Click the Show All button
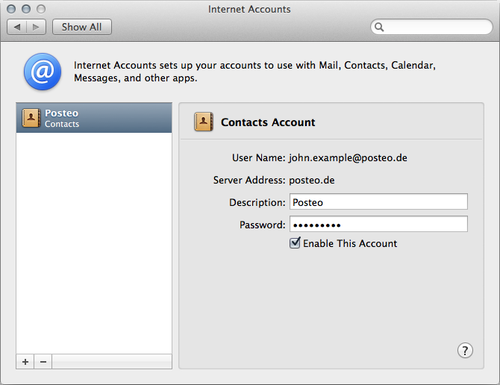This screenshot has width=500, height=385. pyautogui.click(x=82, y=27)
